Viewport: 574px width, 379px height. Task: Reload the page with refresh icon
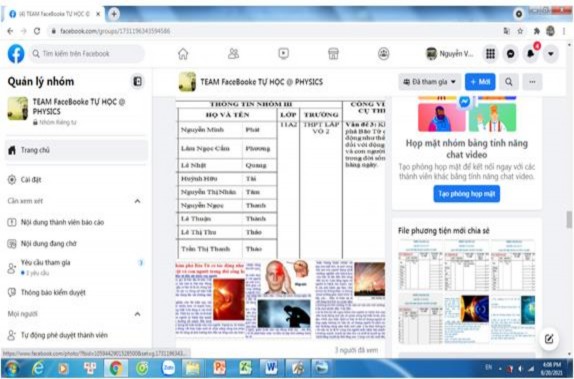click(x=37, y=31)
